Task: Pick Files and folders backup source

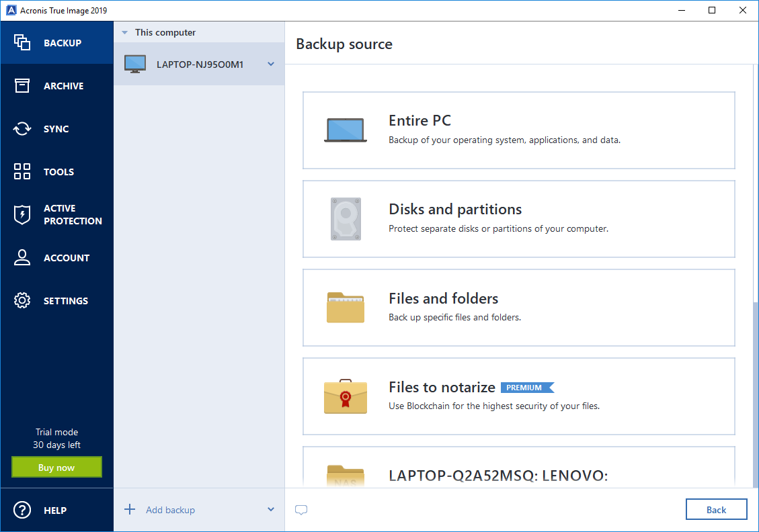Action: [518, 308]
